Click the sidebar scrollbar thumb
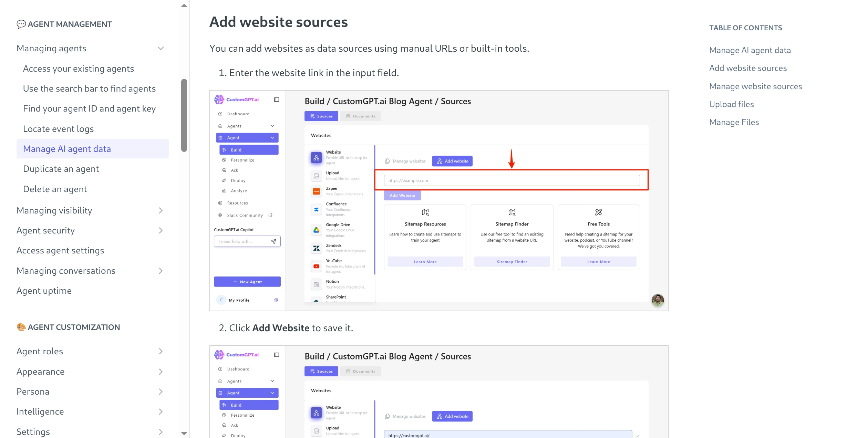Screen dimensions: 868x438 click(184, 115)
